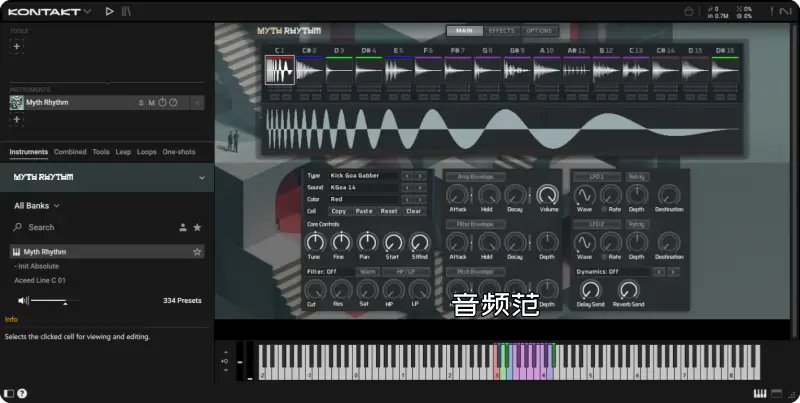The height and width of the screenshot is (403, 800).
Task: Open the library browser icon
Action: click(x=126, y=11)
